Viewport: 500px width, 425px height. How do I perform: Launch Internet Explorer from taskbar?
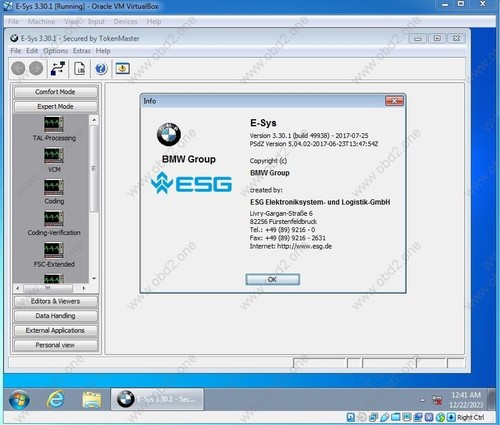(55, 399)
